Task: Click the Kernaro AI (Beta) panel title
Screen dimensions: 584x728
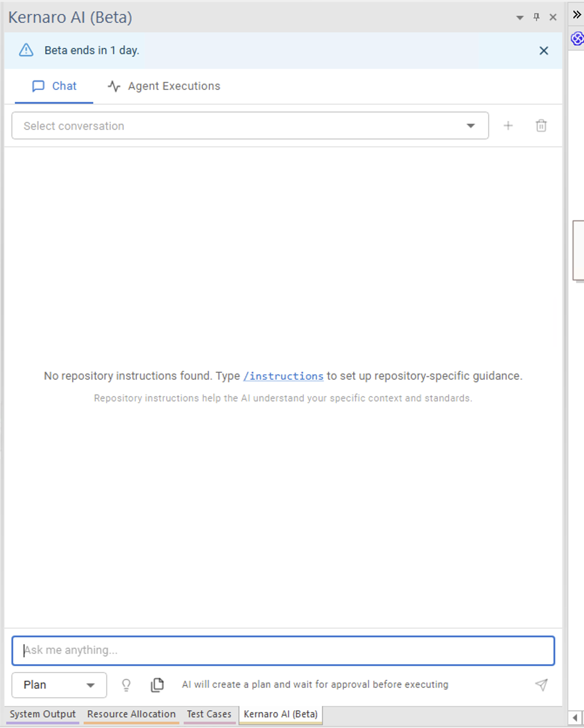Action: [x=70, y=17]
